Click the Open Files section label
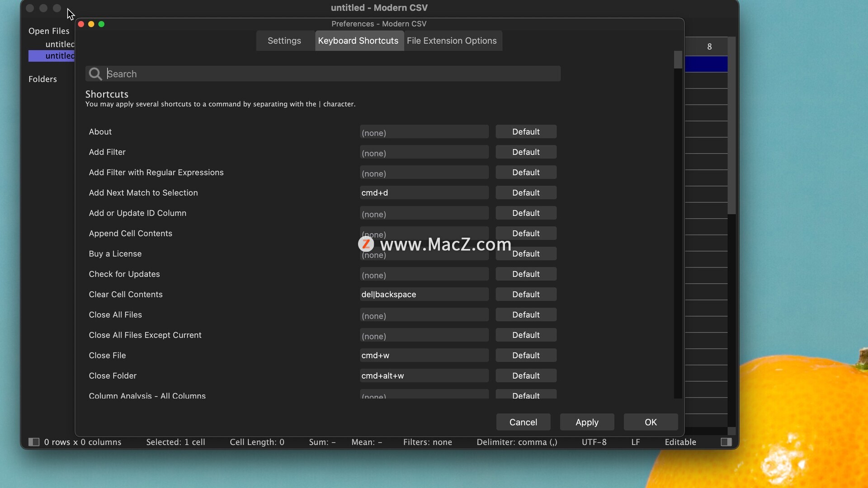 point(49,31)
